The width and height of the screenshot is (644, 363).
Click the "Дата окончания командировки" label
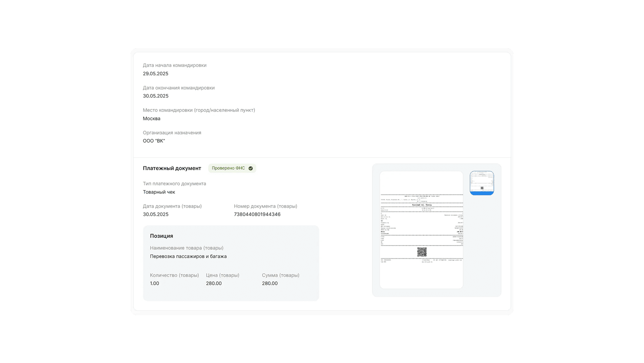coord(179,88)
